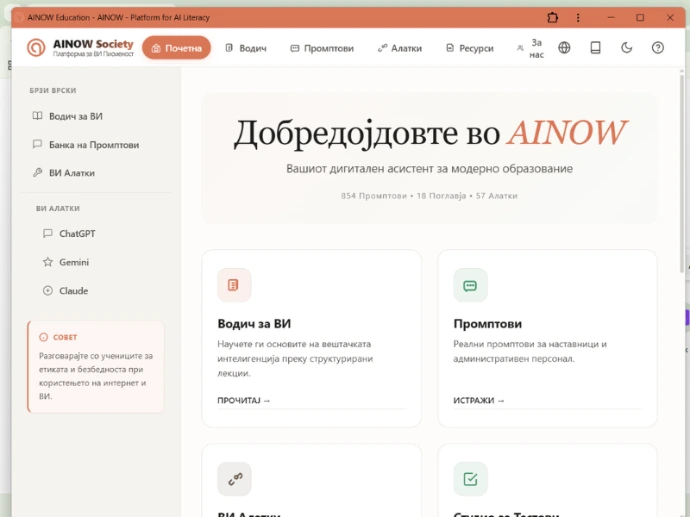Toggle dark mode with moon icon
Screen dimensions: 690x517
pos(627,48)
